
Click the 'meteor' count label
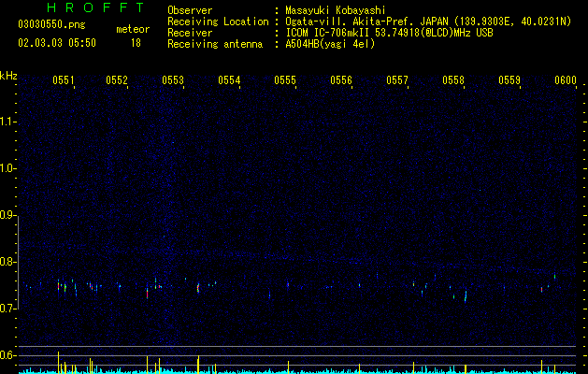[x=133, y=29]
